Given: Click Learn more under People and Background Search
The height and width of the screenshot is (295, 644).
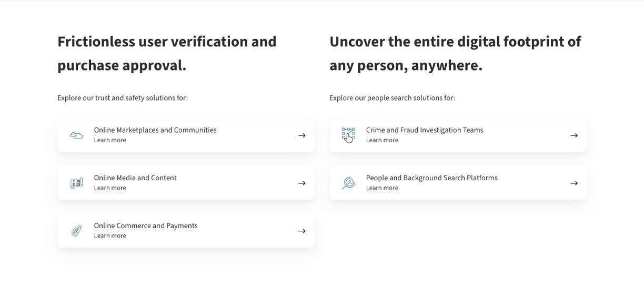Looking at the screenshot, I should [382, 188].
